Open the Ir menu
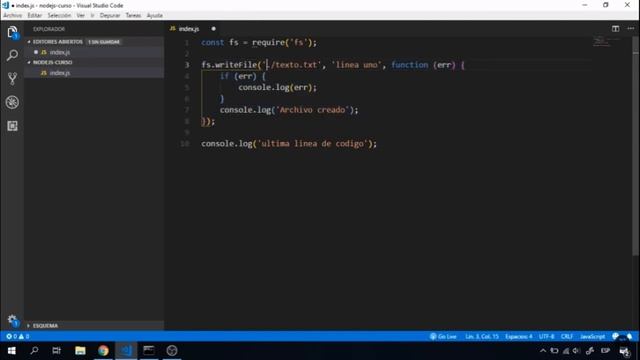Viewport: 640px width, 360px height. click(x=92, y=15)
